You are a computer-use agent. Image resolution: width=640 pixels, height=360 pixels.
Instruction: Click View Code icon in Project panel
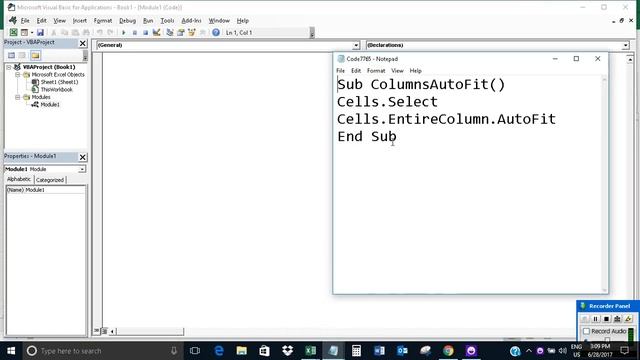[x=11, y=55]
